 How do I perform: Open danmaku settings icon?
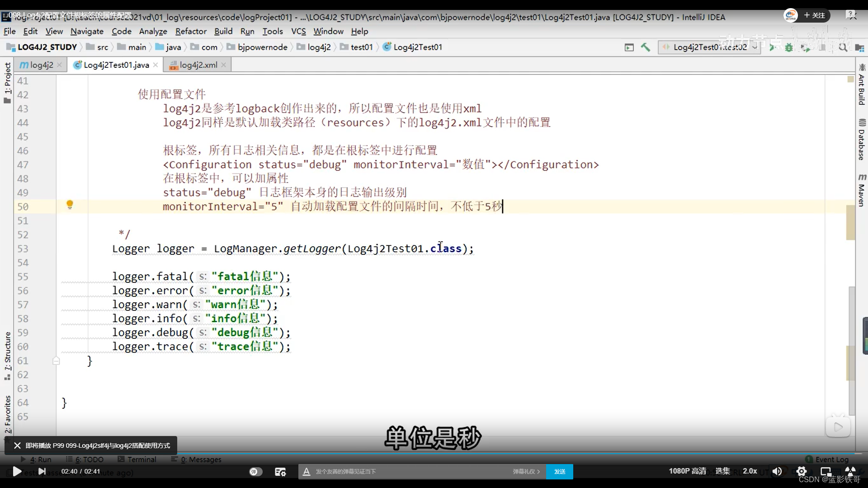click(280, 471)
